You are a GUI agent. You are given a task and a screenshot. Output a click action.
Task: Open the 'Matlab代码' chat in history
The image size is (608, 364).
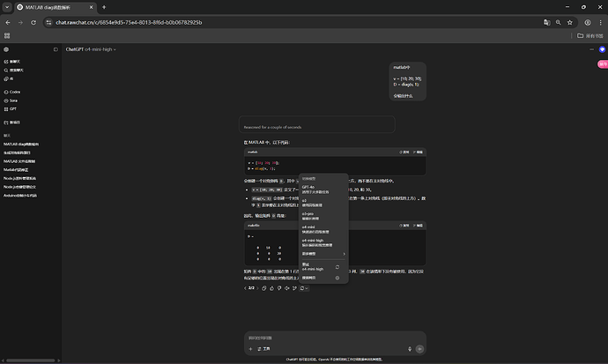point(16,170)
